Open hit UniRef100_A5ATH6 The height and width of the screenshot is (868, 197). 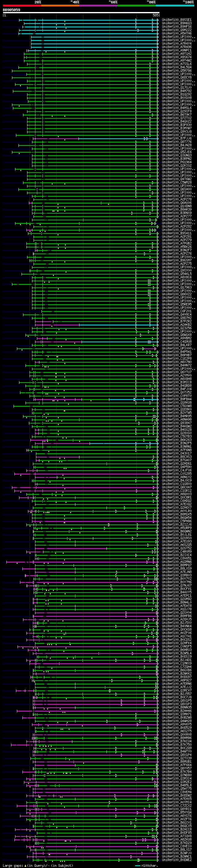pos(177,33)
